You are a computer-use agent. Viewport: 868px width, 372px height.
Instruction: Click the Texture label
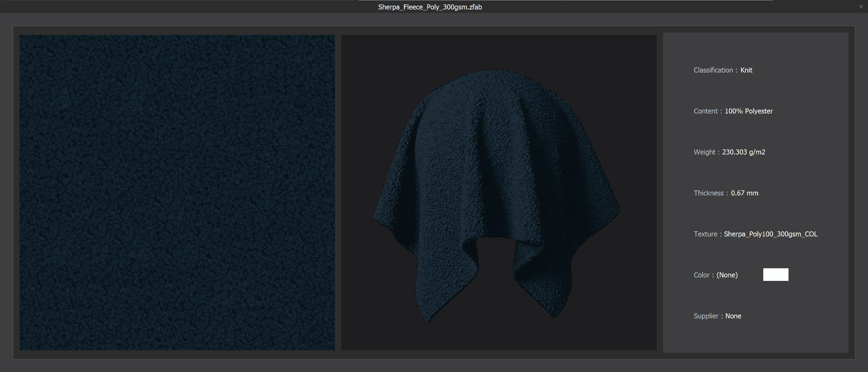pos(705,234)
